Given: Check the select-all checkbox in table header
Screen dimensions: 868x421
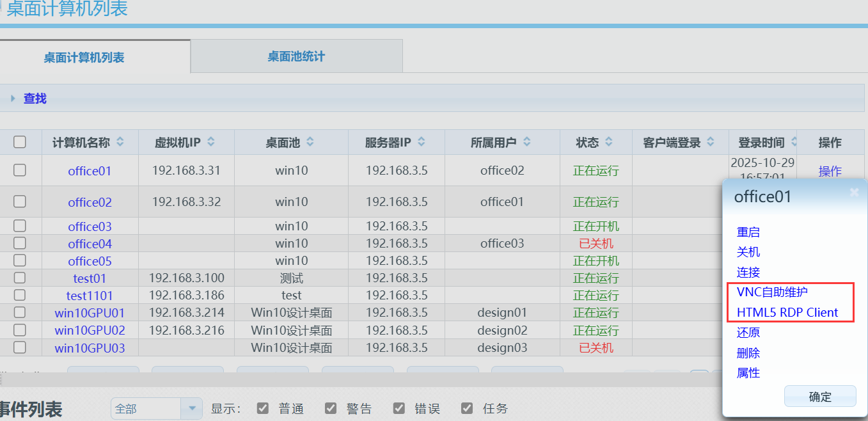Looking at the screenshot, I should pos(19,142).
